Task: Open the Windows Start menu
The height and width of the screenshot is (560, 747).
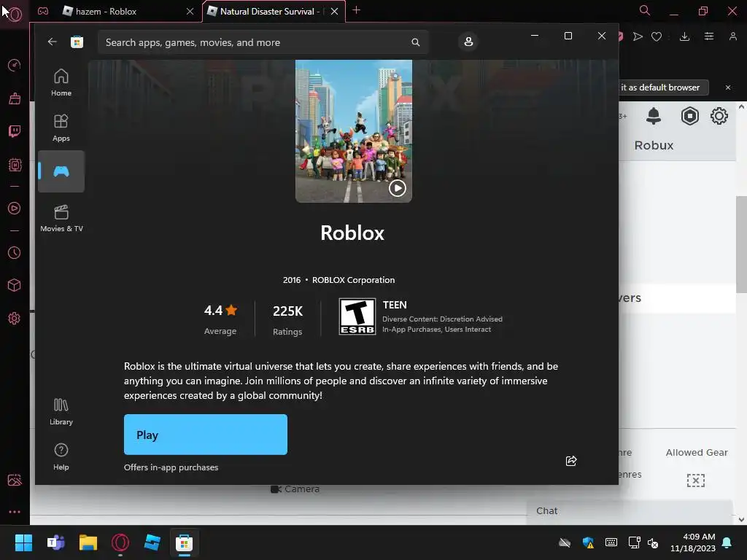Action: [x=23, y=542]
